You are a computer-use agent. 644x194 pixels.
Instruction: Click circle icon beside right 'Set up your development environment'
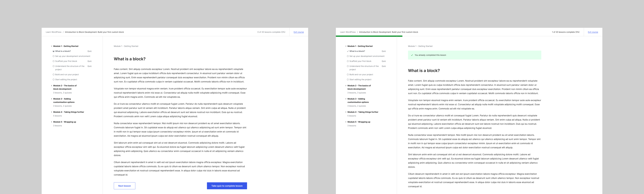[x=348, y=56]
